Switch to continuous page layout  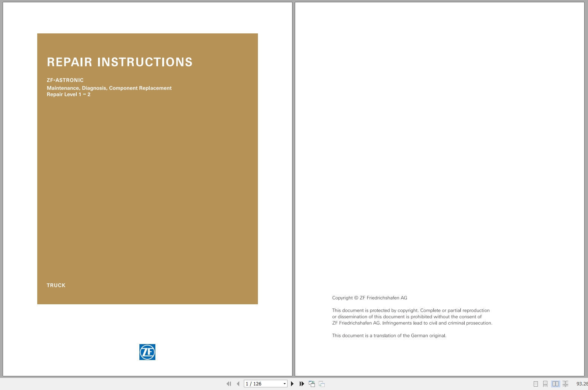click(545, 384)
